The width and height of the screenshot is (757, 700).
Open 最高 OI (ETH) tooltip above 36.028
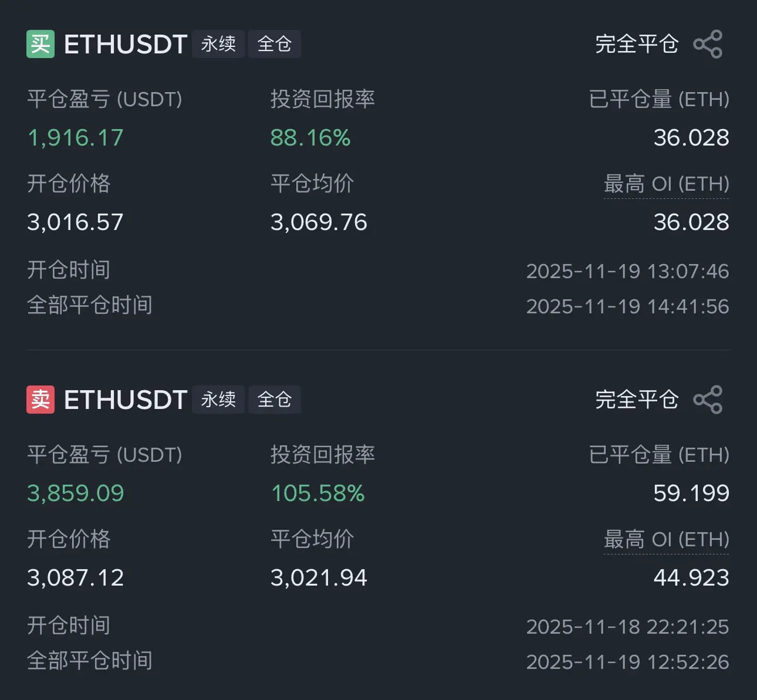point(666,184)
